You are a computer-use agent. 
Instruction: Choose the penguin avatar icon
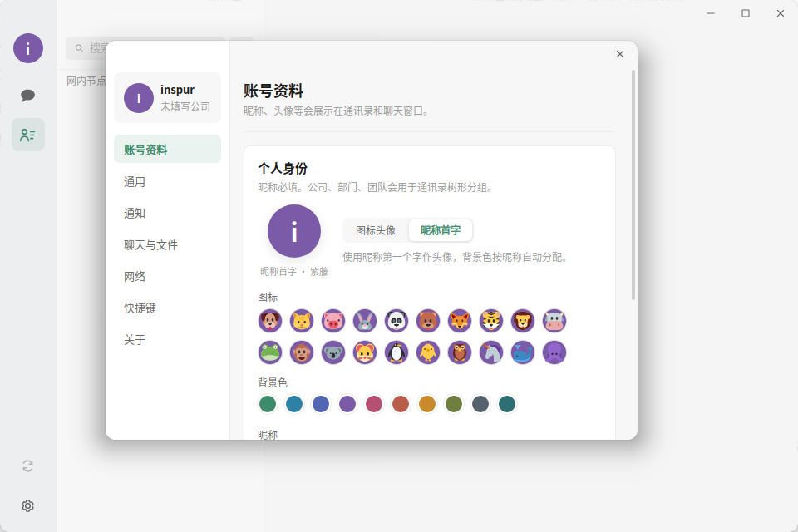pyautogui.click(x=397, y=352)
